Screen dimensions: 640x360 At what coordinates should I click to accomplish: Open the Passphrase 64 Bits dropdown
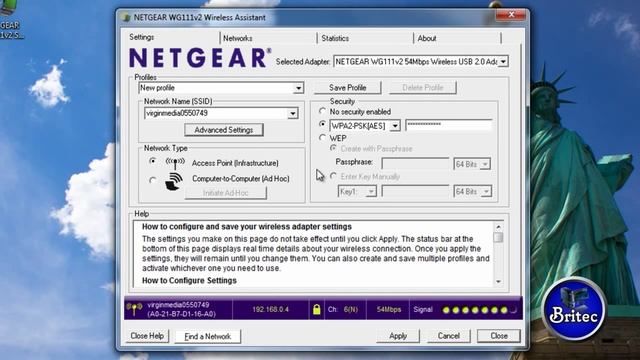[x=485, y=164]
